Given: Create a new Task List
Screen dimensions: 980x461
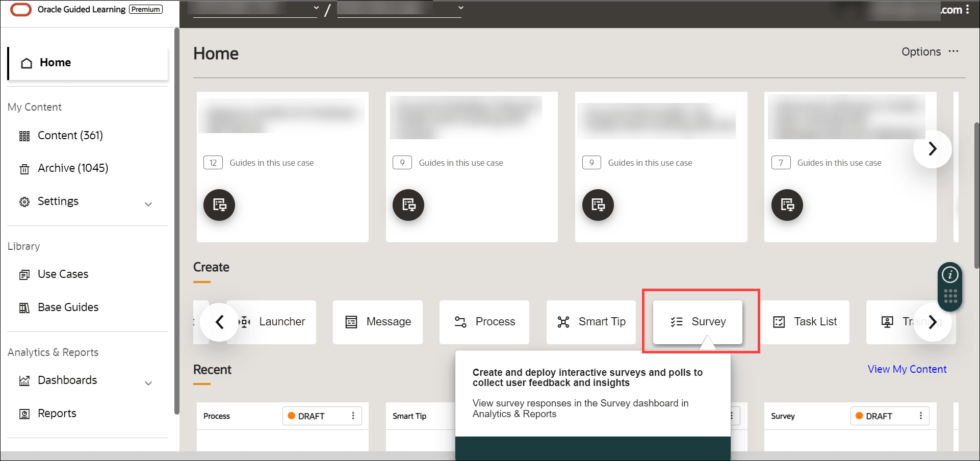Looking at the screenshot, I should [x=805, y=322].
